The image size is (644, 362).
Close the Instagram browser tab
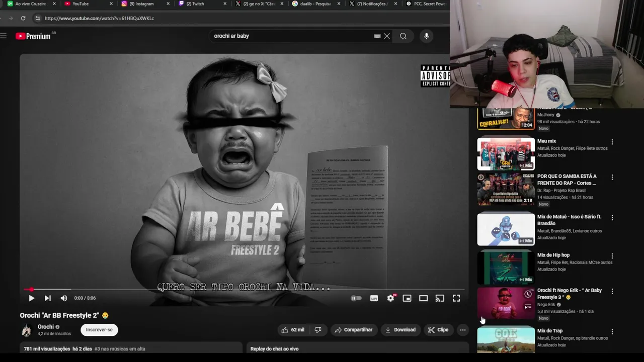[168, 4]
